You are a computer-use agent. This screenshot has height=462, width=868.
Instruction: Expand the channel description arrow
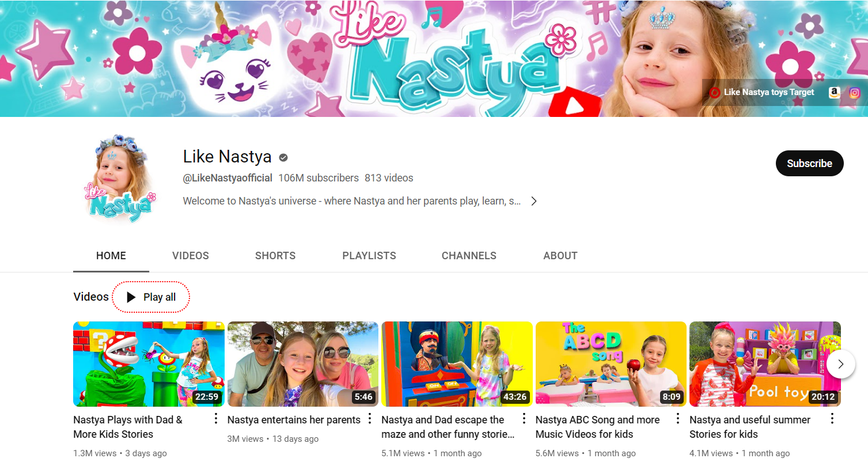tap(533, 201)
